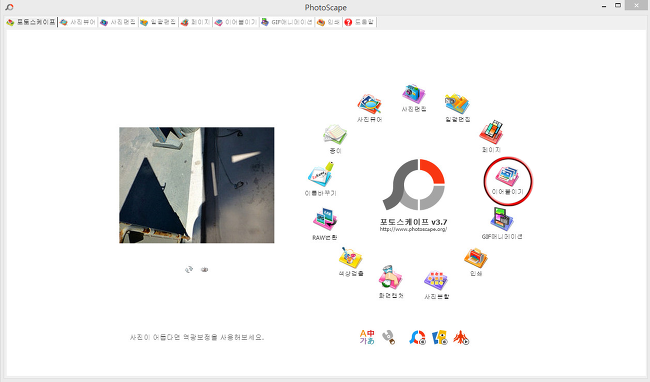Click the 포토스케이프 v3.7 title text

[x=413, y=222]
